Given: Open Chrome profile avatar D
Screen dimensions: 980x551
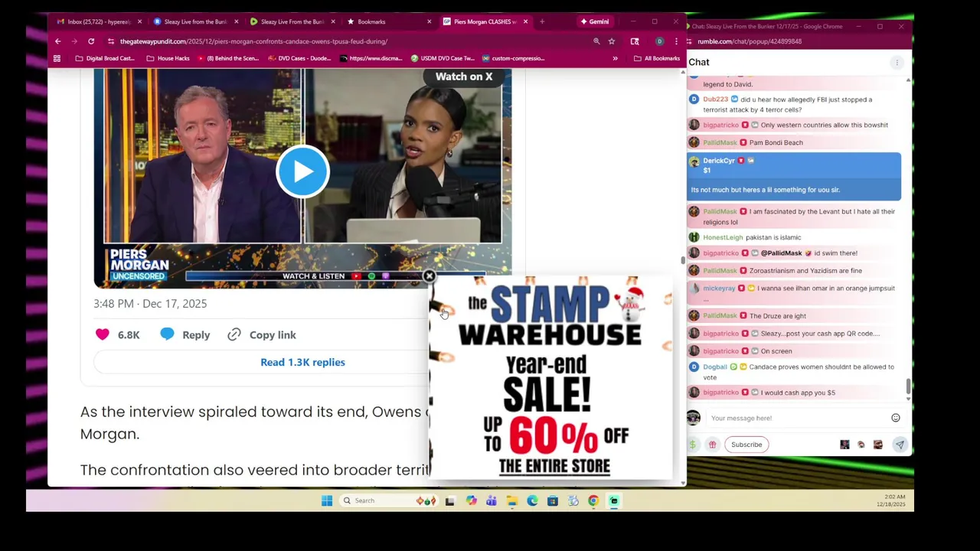Looking at the screenshot, I should [659, 41].
